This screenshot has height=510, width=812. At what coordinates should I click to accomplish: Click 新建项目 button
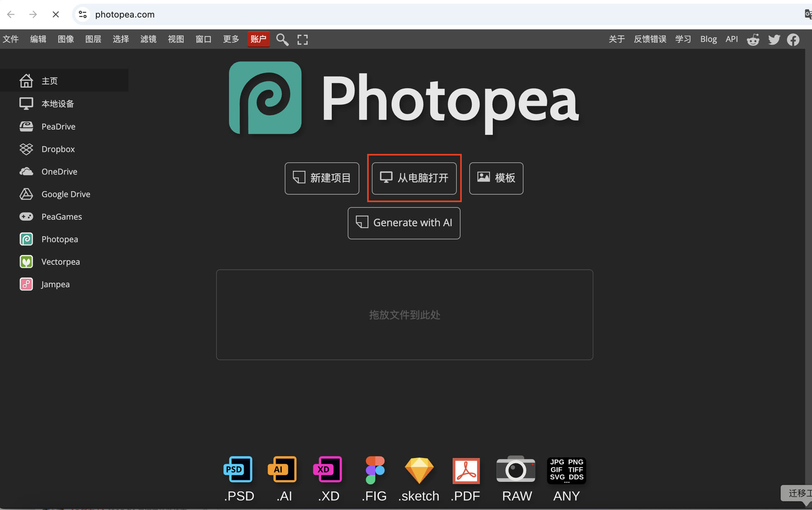[322, 178]
